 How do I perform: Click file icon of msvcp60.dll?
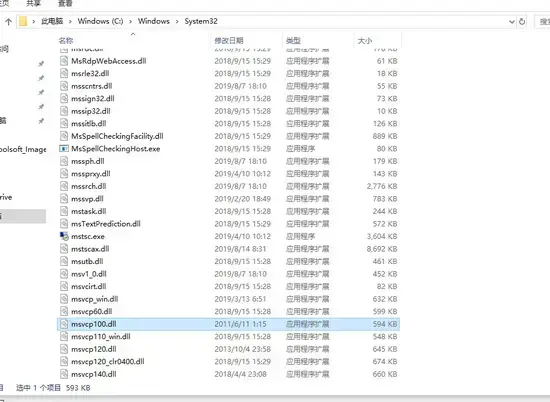(x=64, y=311)
